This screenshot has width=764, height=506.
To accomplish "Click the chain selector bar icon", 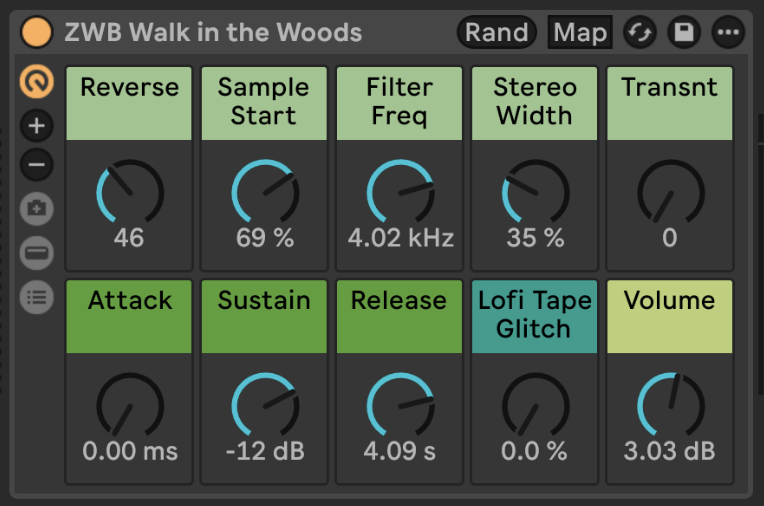I will 37,253.
